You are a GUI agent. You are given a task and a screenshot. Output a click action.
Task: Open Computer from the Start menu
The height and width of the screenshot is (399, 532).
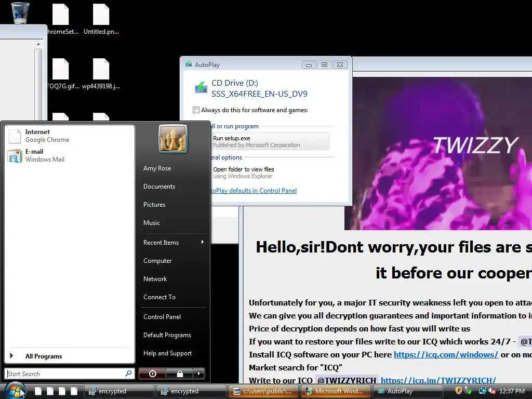tap(157, 261)
